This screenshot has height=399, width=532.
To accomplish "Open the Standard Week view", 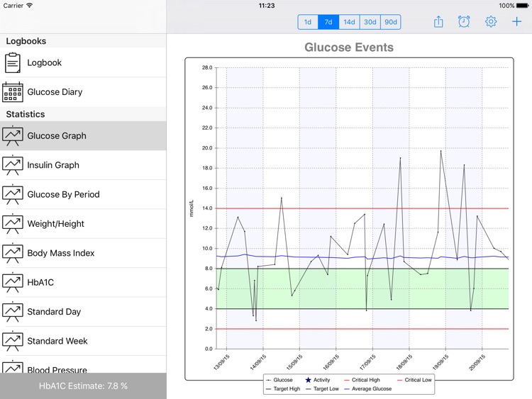I will point(57,341).
